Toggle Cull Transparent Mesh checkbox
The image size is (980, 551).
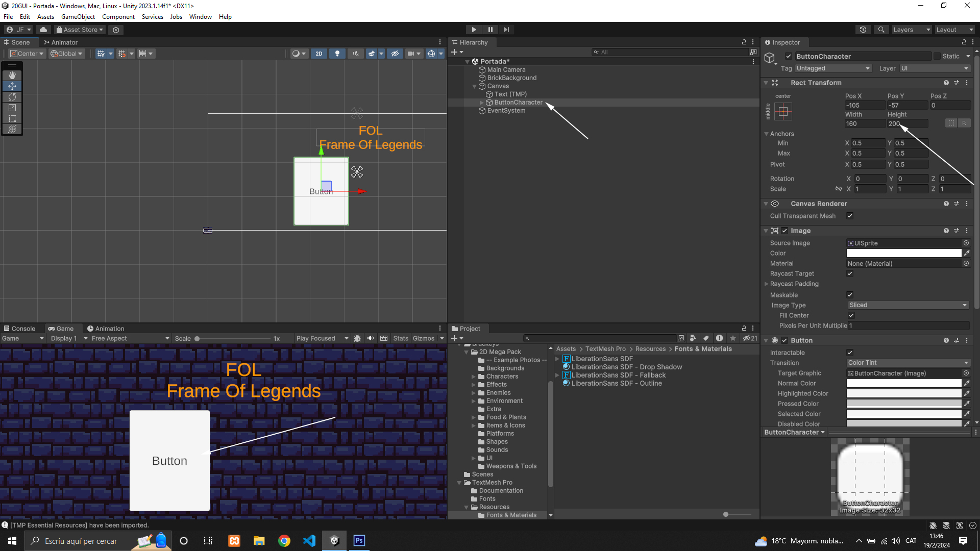pyautogui.click(x=850, y=216)
